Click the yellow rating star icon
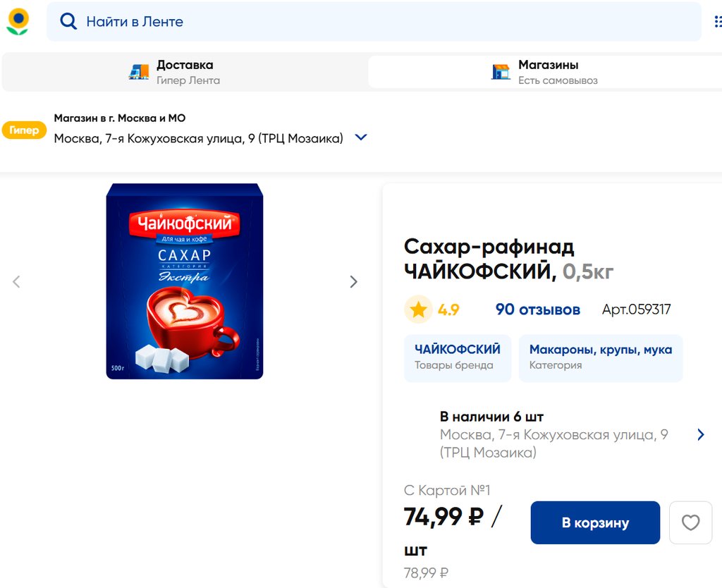The width and height of the screenshot is (722, 588). tap(418, 310)
